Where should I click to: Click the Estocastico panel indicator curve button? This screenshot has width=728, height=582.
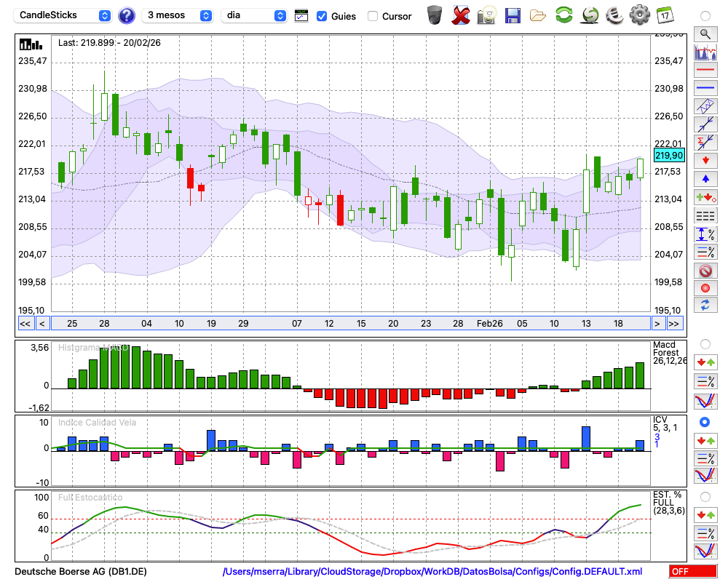point(705,551)
